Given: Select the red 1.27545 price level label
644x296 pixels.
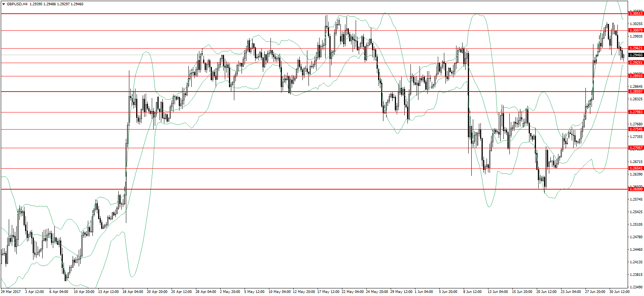Looking at the screenshot, I should click(x=636, y=129).
